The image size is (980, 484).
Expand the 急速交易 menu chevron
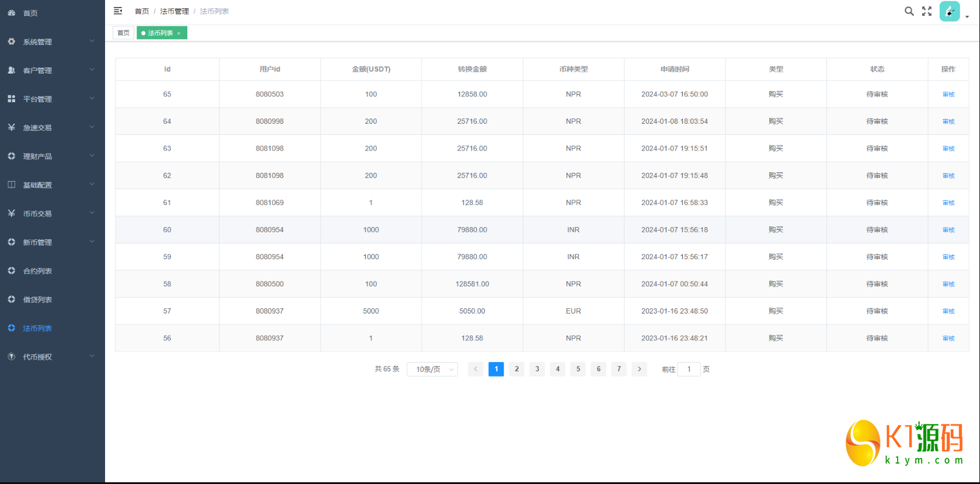[x=92, y=127]
